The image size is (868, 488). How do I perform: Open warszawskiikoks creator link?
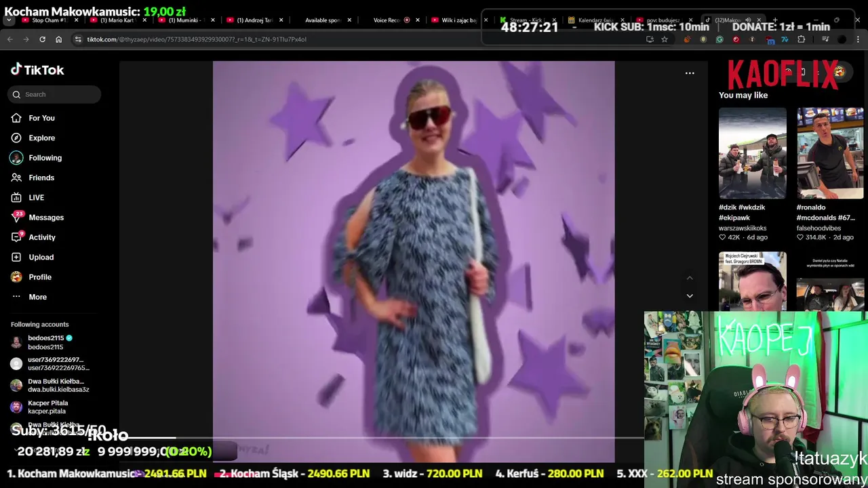743,228
